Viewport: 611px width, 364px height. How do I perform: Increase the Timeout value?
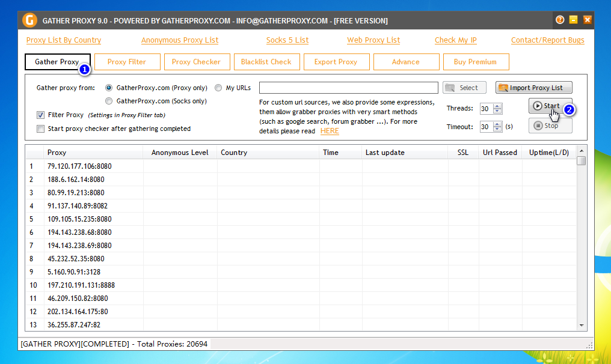click(x=497, y=124)
